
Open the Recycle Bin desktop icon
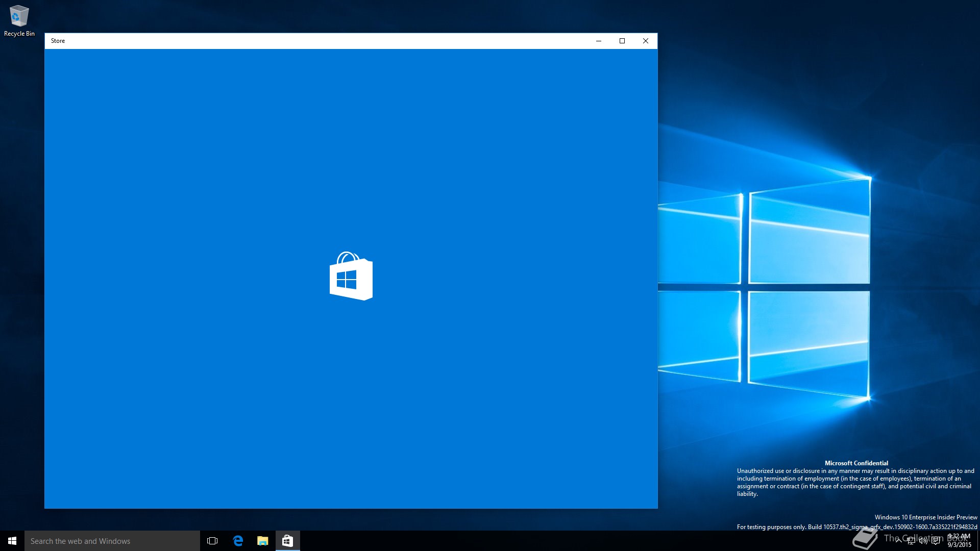[19, 21]
